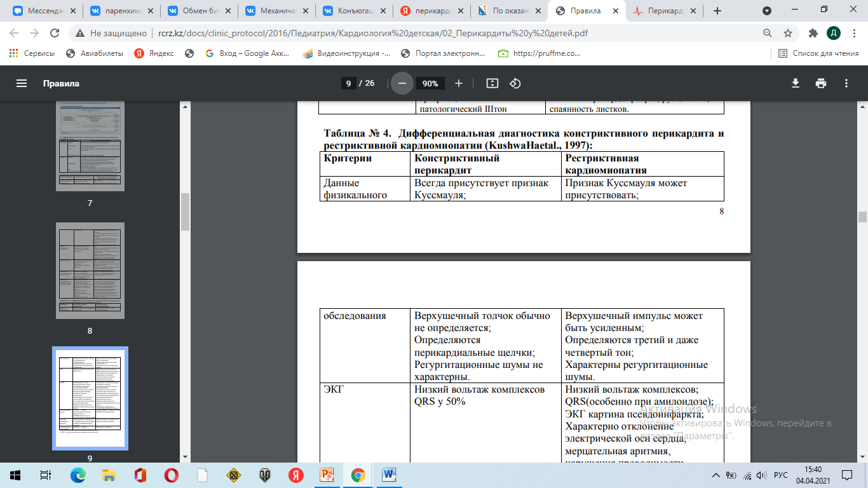Go back to the previous page in Chrome
This screenshot has width=868, height=488.
[14, 33]
